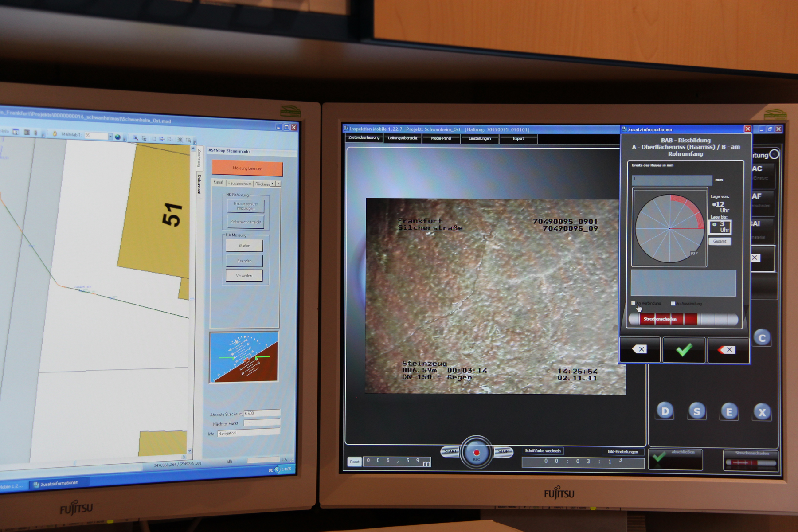The image size is (798, 532).
Task: Click Messung beenden orange button
Action: point(247,168)
